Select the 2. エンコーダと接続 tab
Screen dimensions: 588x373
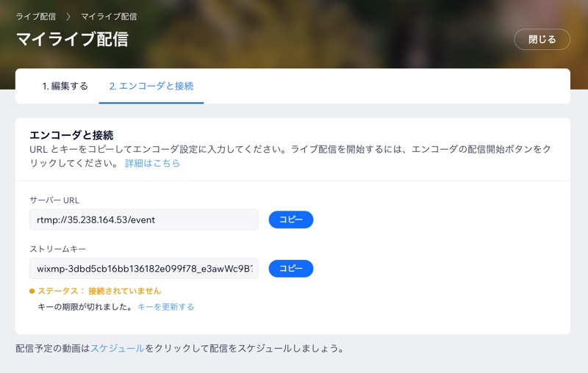(x=151, y=86)
